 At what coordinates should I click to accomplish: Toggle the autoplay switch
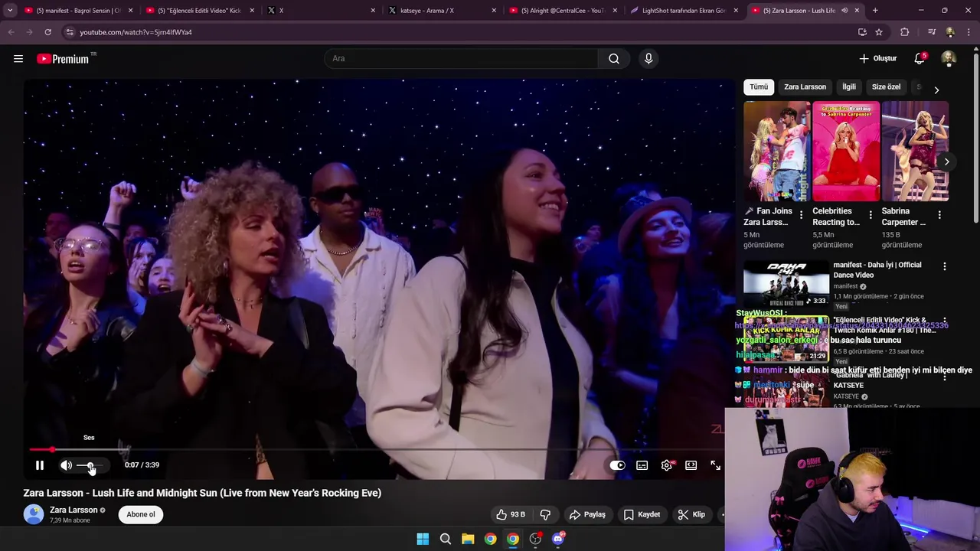click(x=617, y=465)
